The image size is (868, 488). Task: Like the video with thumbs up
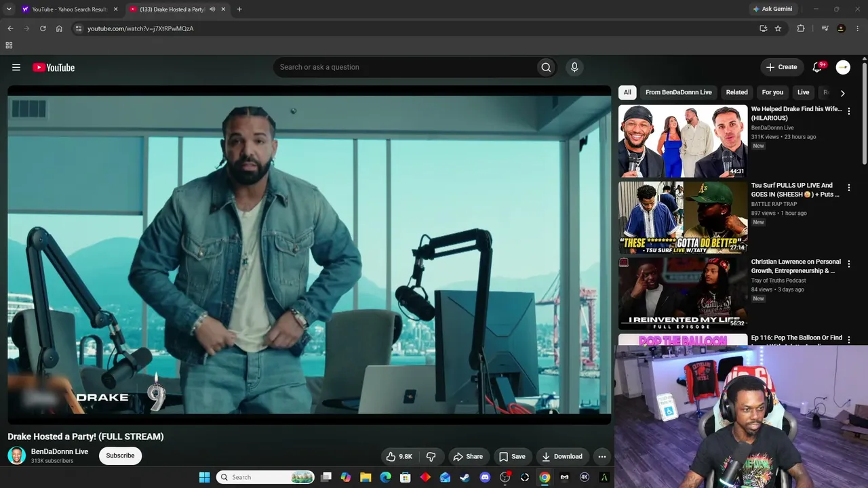(x=399, y=456)
